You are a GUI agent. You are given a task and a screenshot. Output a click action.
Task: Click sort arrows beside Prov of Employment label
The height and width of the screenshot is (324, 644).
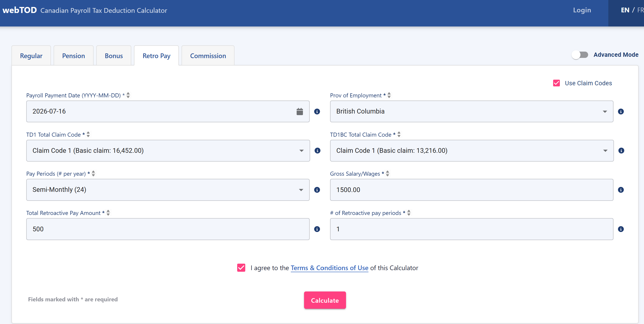click(389, 95)
